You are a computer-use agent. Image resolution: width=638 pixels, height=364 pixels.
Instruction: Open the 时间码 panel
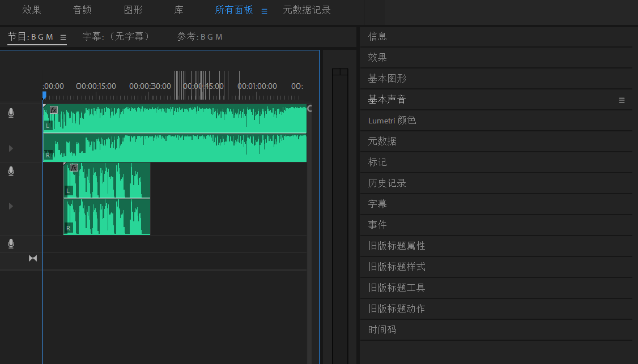[496, 329]
